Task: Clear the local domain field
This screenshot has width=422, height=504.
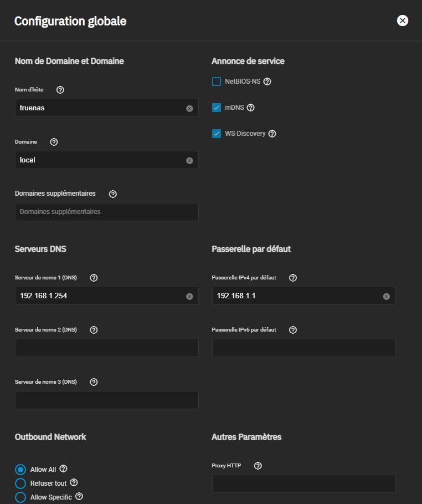Action: (x=189, y=161)
